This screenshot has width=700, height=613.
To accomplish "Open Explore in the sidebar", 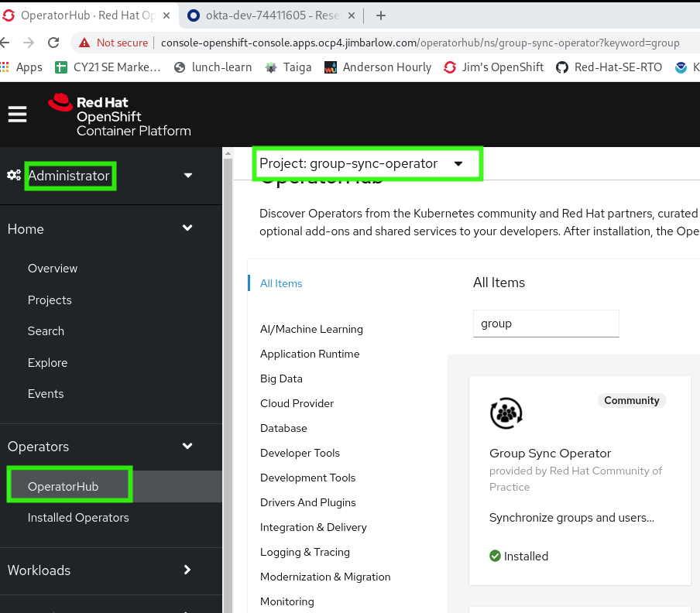I will coord(48,363).
